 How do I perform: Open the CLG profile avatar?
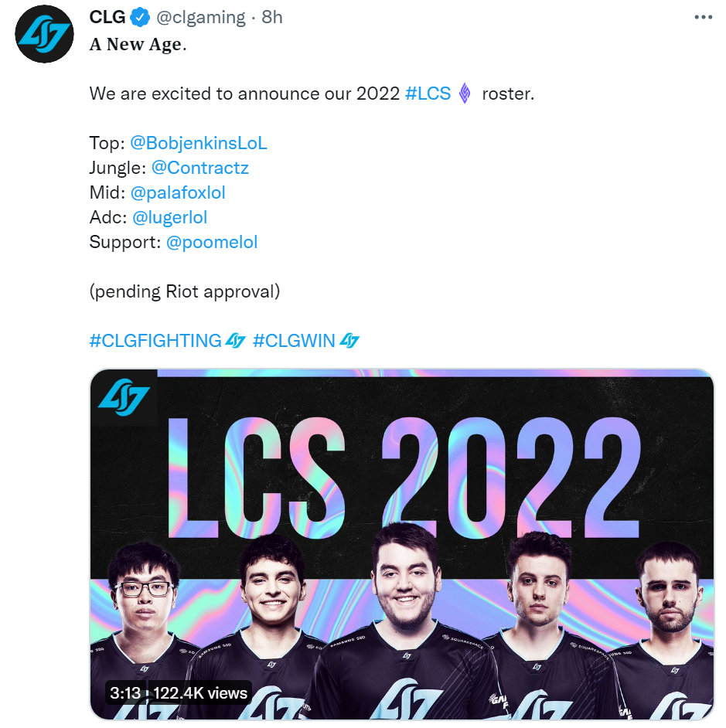click(44, 34)
